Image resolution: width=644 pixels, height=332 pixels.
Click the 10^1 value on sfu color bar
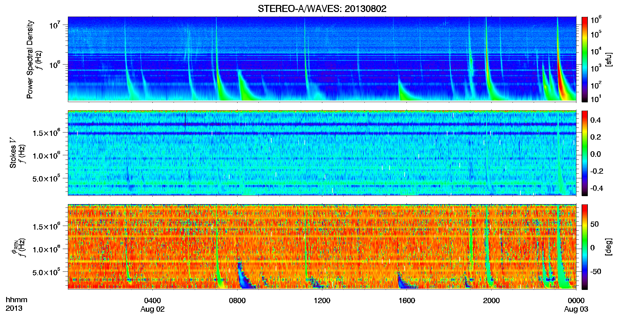pyautogui.click(x=596, y=99)
